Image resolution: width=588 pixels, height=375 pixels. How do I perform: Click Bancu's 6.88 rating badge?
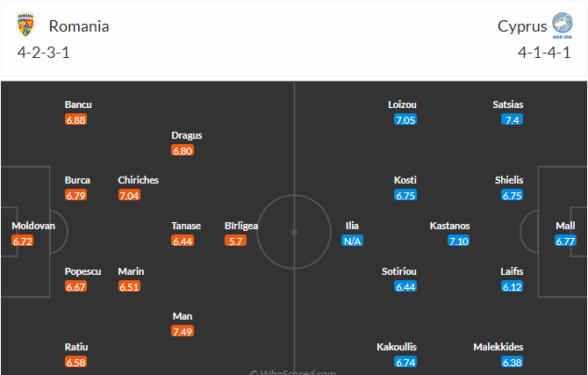click(75, 119)
